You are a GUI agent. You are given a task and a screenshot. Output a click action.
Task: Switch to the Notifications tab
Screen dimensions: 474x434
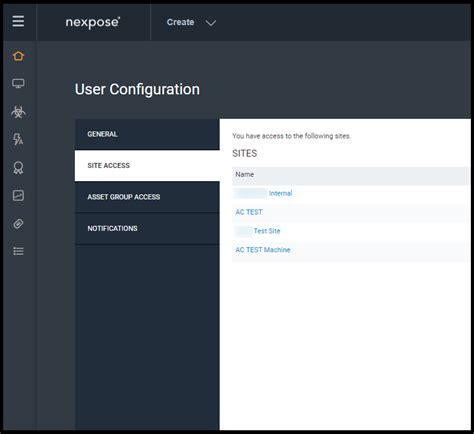tap(147, 229)
